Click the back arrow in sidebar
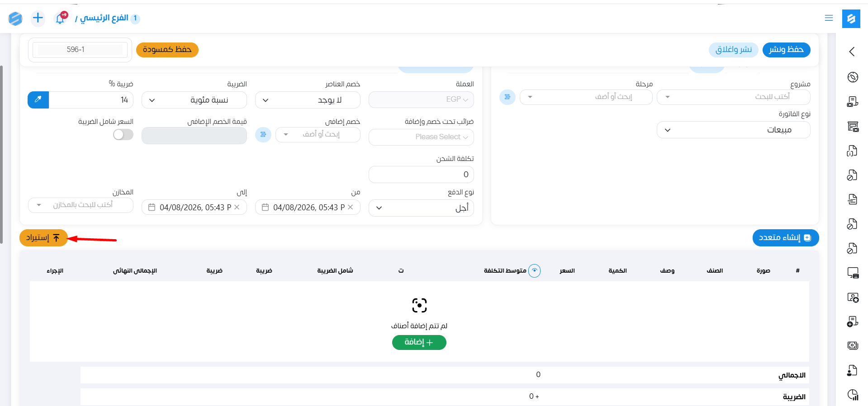Screen dimensions: 868x406 [x=852, y=52]
